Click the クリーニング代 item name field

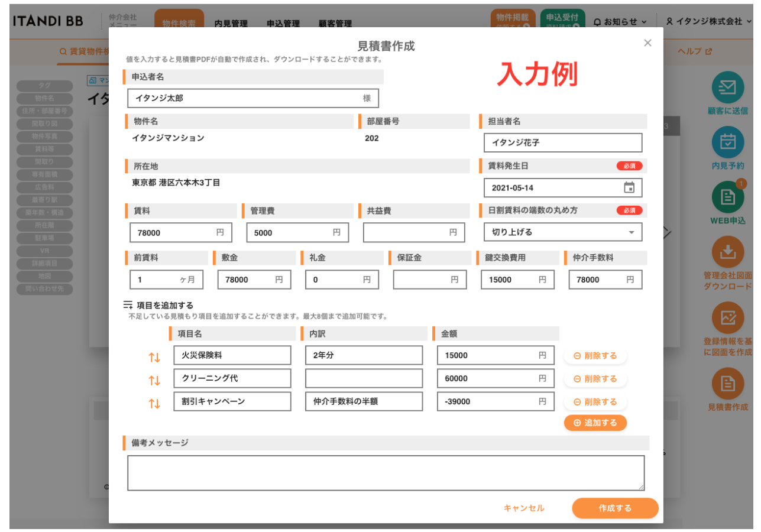pos(232,378)
